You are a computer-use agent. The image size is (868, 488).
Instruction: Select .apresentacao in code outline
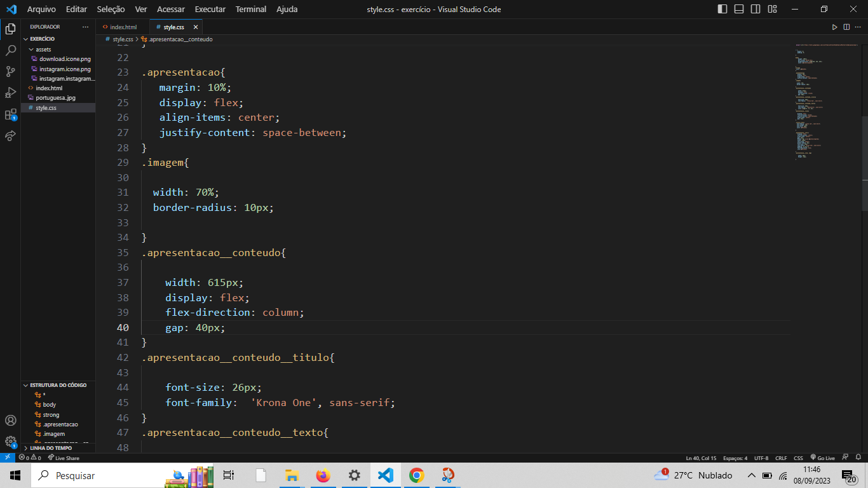58,424
